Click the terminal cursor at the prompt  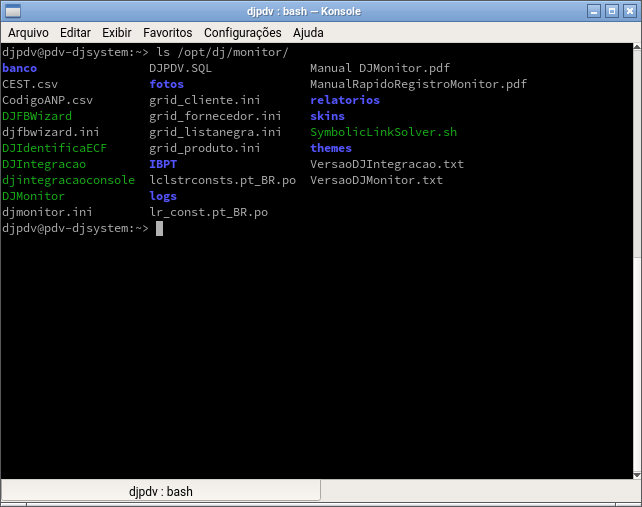(159, 228)
